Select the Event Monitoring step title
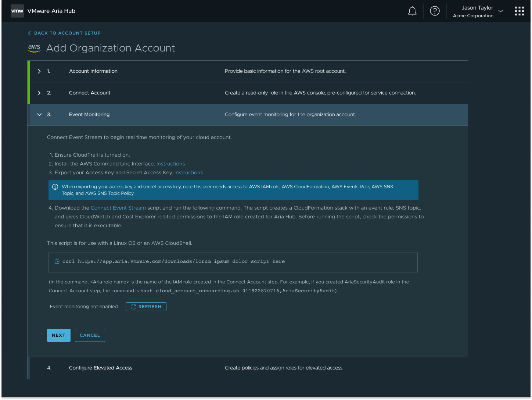Screen dimensions: 532x400 pyautogui.click(x=89, y=115)
